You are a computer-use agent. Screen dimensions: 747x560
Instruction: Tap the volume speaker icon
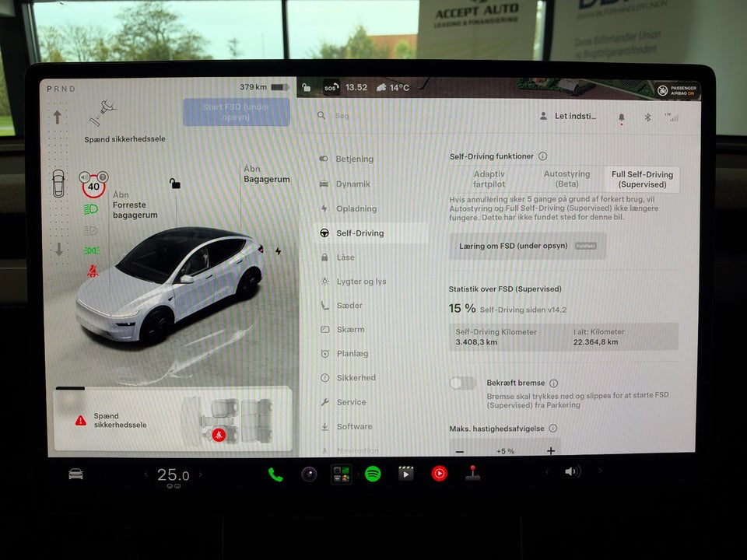(572, 471)
